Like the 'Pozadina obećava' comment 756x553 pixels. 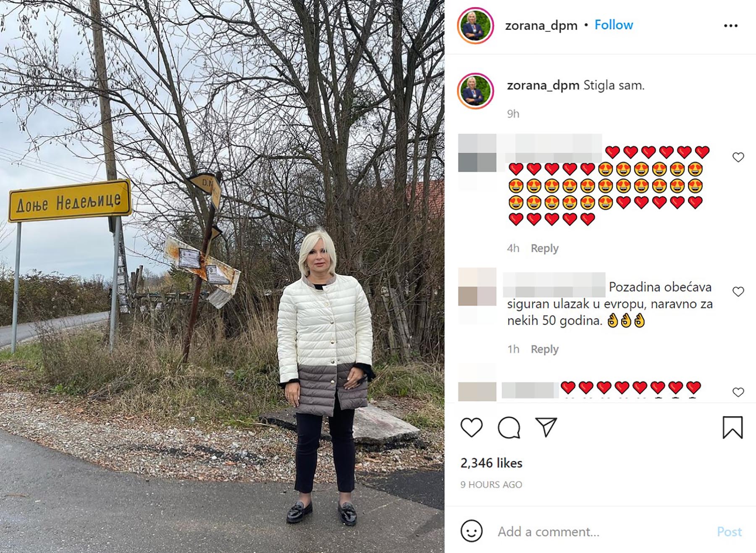(738, 292)
